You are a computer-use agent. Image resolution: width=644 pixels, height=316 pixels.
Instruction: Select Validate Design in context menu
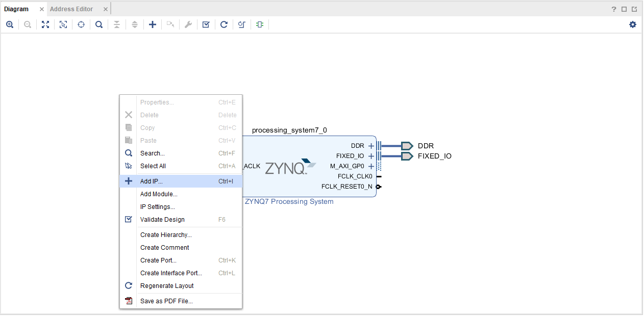click(x=162, y=220)
